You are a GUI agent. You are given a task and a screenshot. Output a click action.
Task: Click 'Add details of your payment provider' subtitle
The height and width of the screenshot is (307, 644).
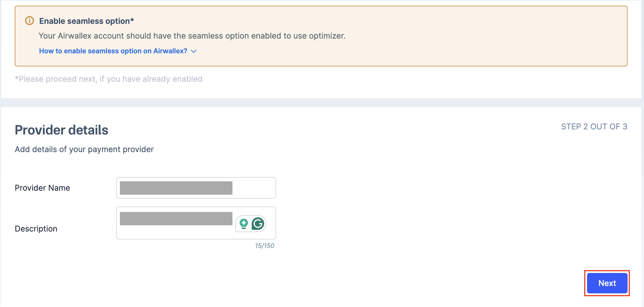pos(84,149)
